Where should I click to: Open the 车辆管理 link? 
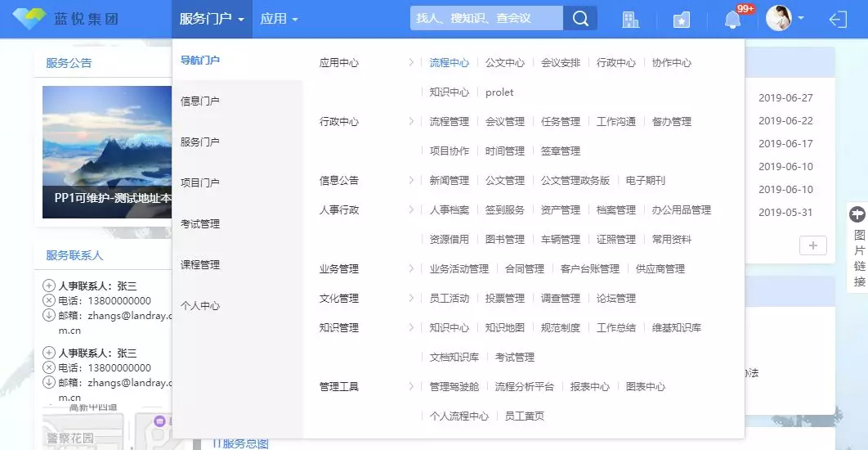(560, 240)
